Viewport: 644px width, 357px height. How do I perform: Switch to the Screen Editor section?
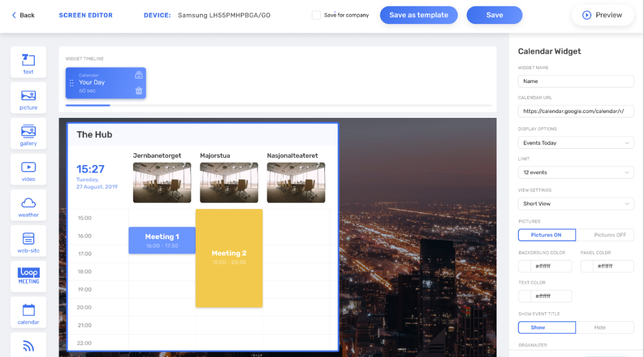coord(86,15)
